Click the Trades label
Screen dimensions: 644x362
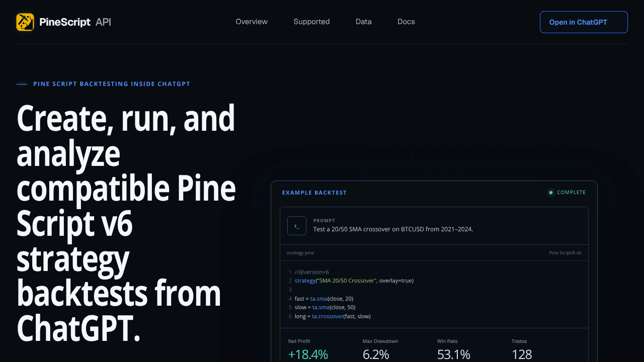519,341
